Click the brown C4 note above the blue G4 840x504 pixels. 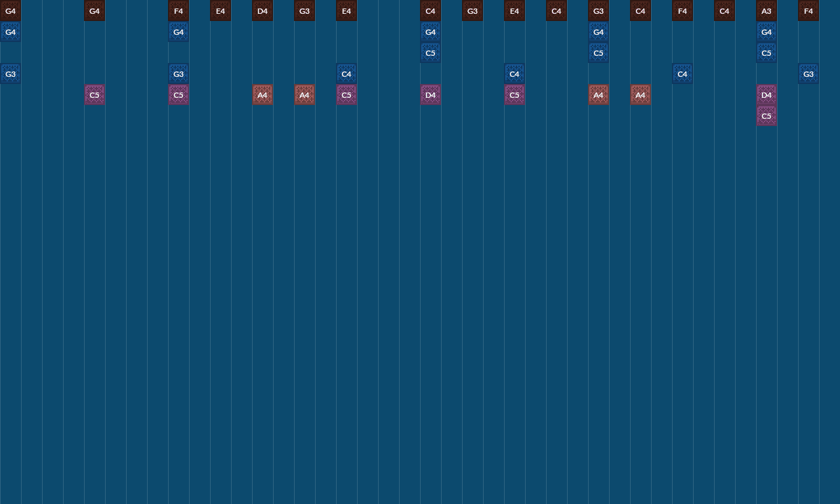[430, 10]
